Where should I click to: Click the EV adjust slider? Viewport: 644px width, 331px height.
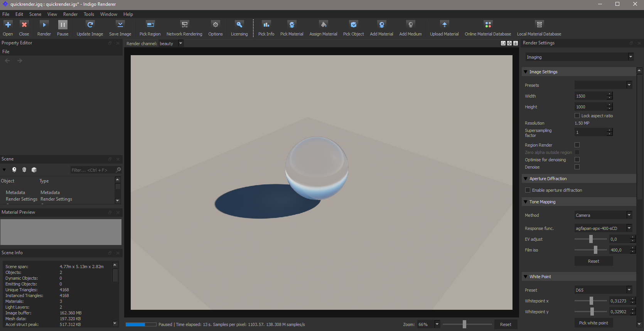[591, 239]
